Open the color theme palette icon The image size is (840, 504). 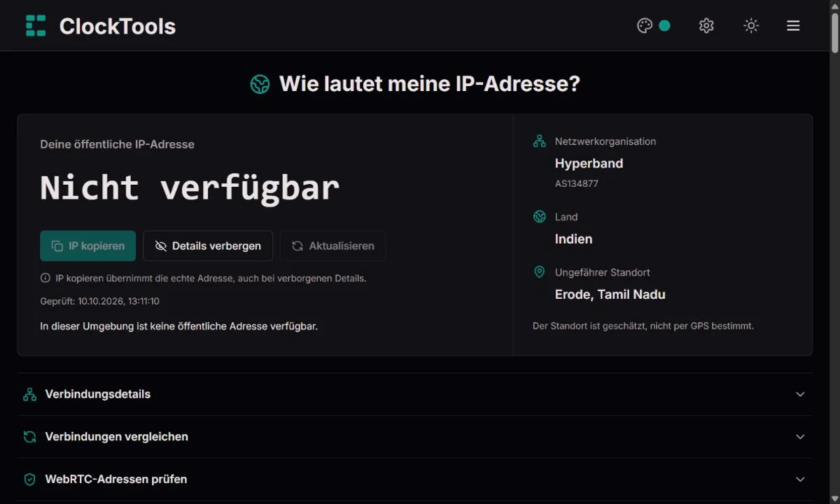645,26
